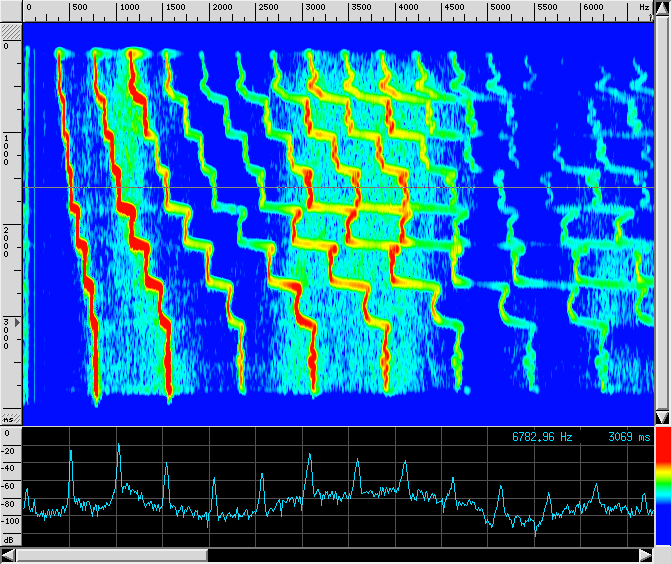Click the vertical scrollbar down arrow

[x=662, y=416]
